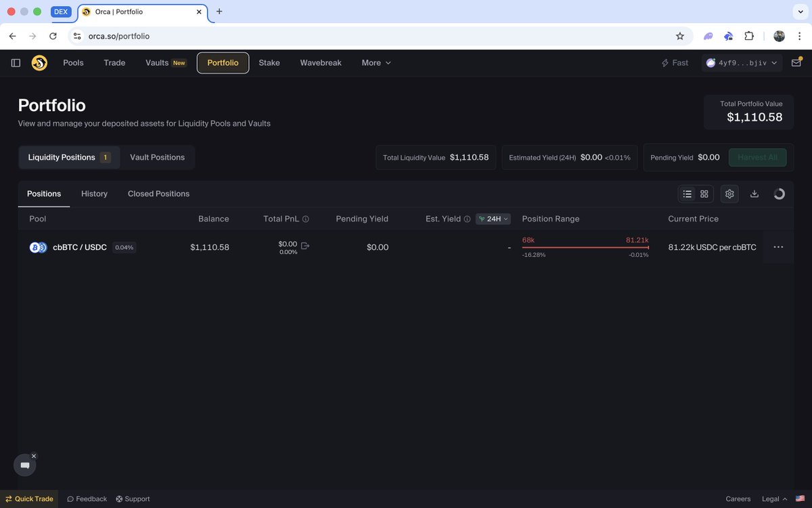
Task: Open the Vaults New page
Action: (165, 63)
